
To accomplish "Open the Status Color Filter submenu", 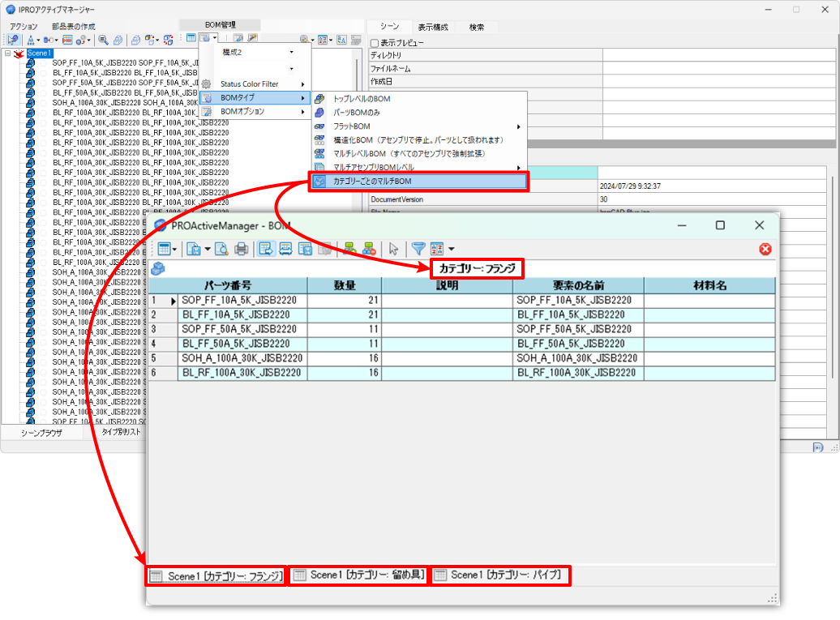I will [x=259, y=84].
